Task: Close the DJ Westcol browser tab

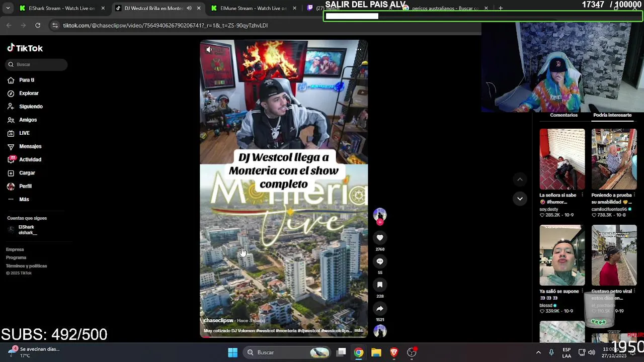Action: click(199, 8)
